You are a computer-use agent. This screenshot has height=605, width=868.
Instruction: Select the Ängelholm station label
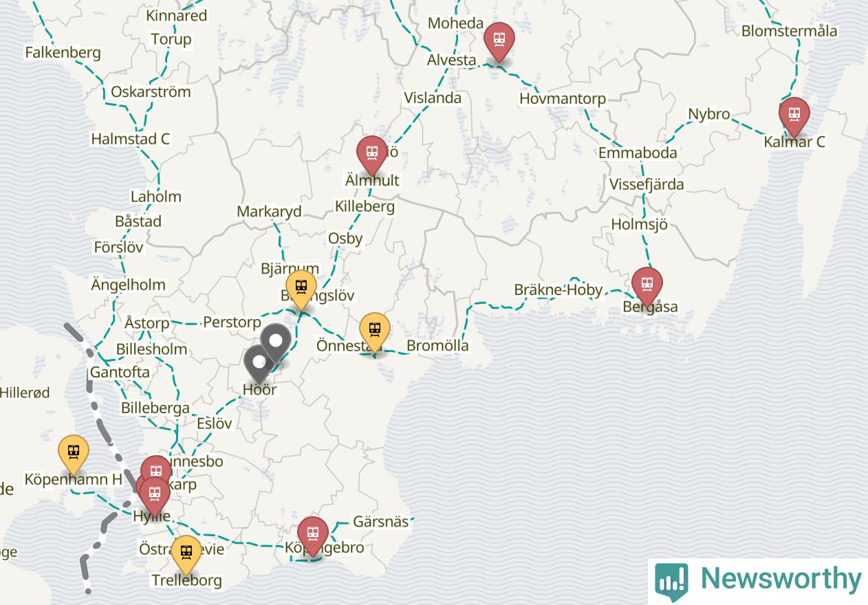pos(128,285)
